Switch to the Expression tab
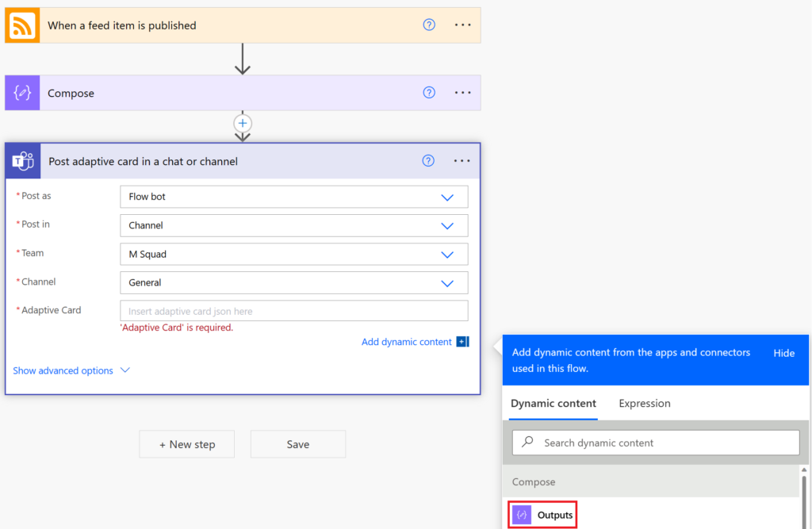Image resolution: width=812 pixels, height=529 pixels. pos(644,404)
